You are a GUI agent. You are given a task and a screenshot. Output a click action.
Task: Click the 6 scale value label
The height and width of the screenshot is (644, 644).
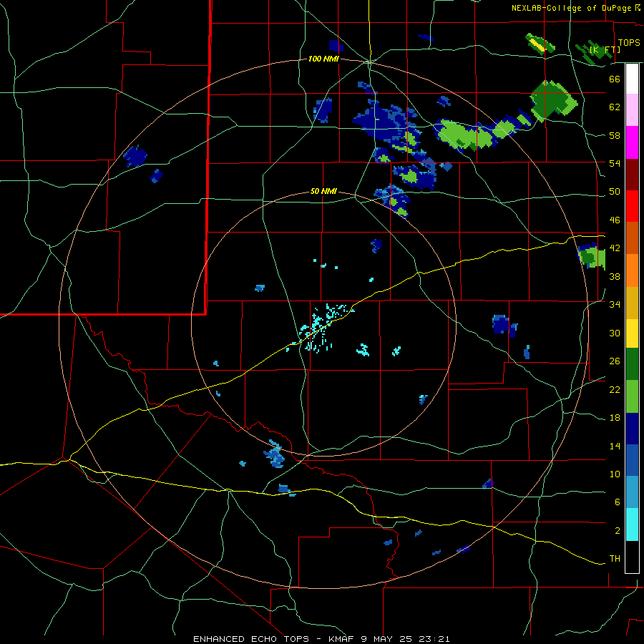coord(618,502)
